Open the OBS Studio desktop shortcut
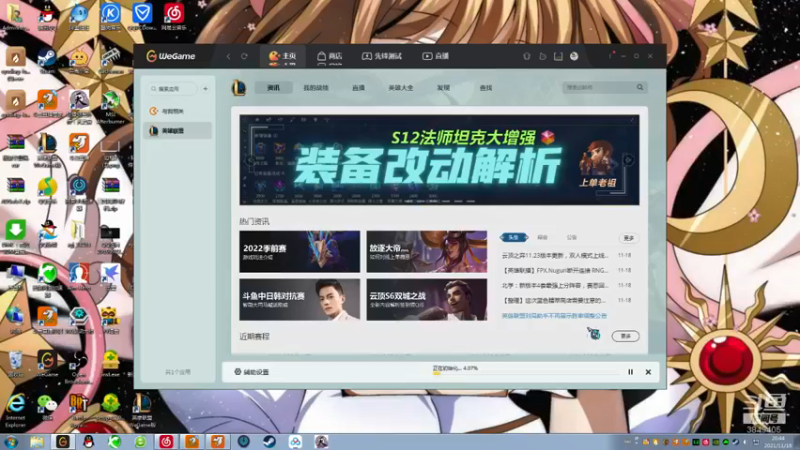 [x=79, y=366]
